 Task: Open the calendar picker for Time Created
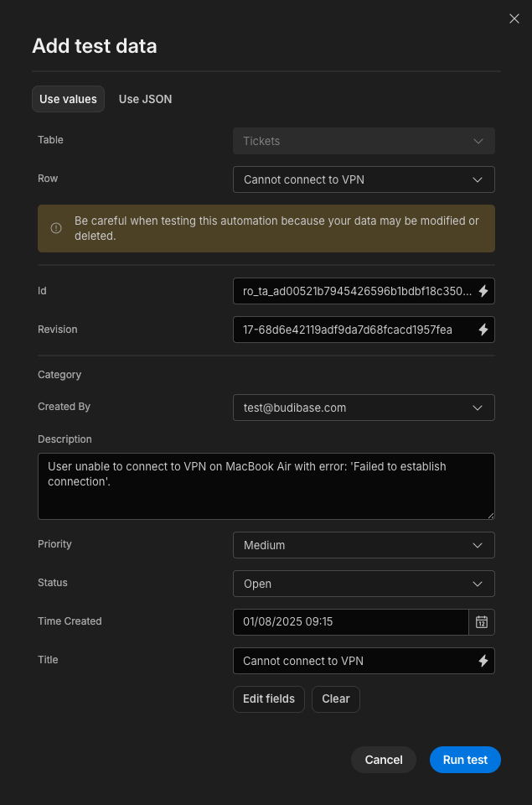point(482,622)
